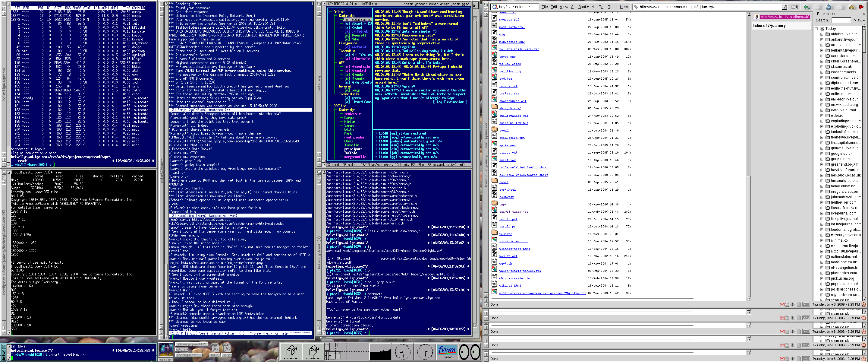Expand the 'phdcomics.com' folder
Image resolution: width=868 pixels, height=362 pixels.
pos(822,273)
